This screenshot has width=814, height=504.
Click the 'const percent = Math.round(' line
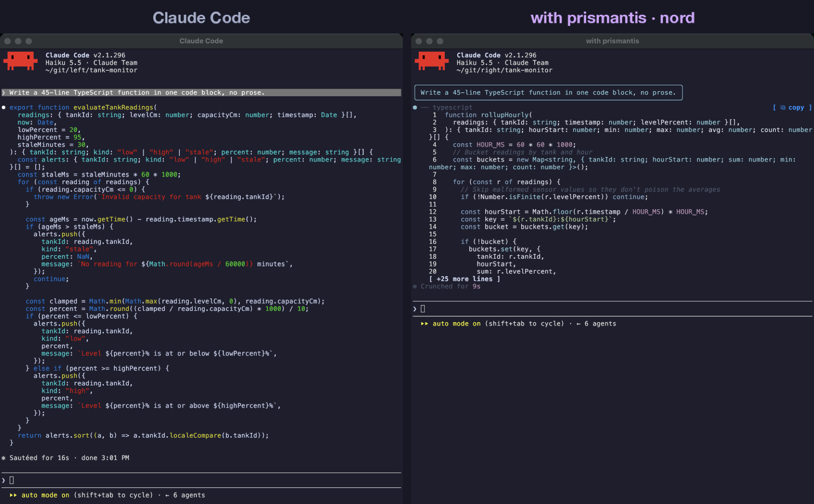tap(167, 309)
